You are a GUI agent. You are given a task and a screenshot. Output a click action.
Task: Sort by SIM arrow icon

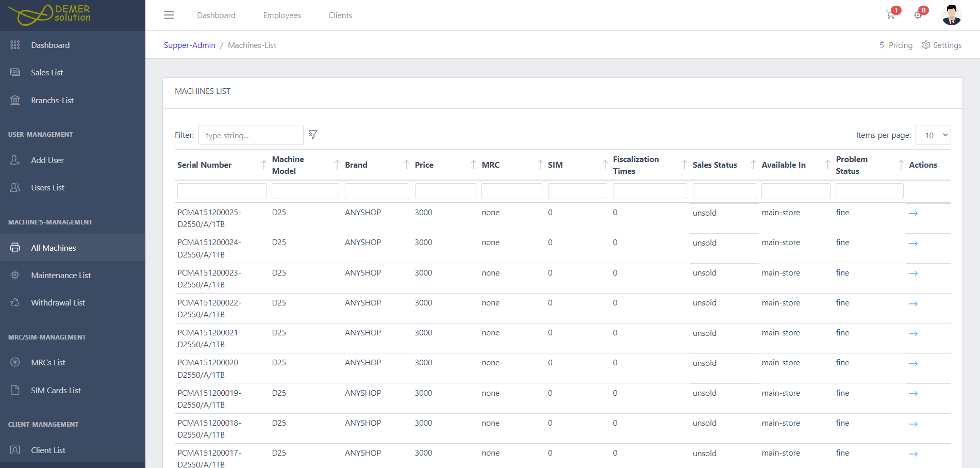pyautogui.click(x=605, y=165)
